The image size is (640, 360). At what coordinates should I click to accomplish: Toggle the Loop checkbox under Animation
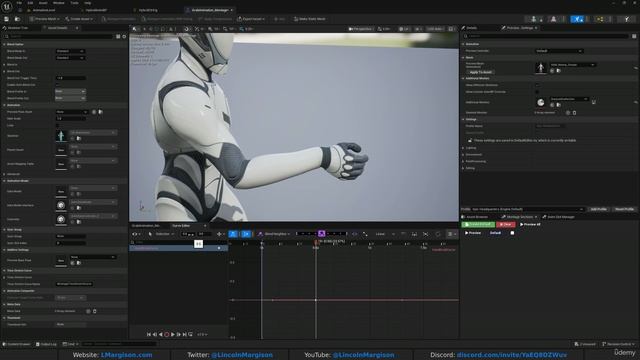[x=57, y=125]
